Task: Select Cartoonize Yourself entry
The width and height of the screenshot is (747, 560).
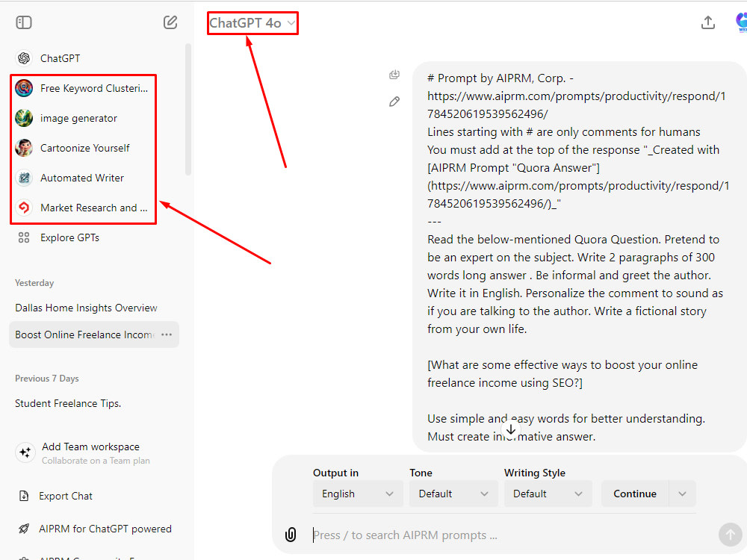Action: 85,148
